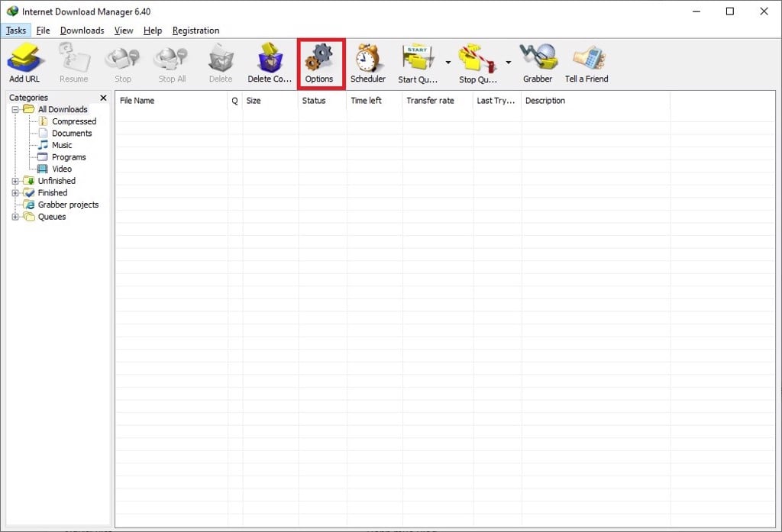Sort by the Size column header

(x=270, y=101)
